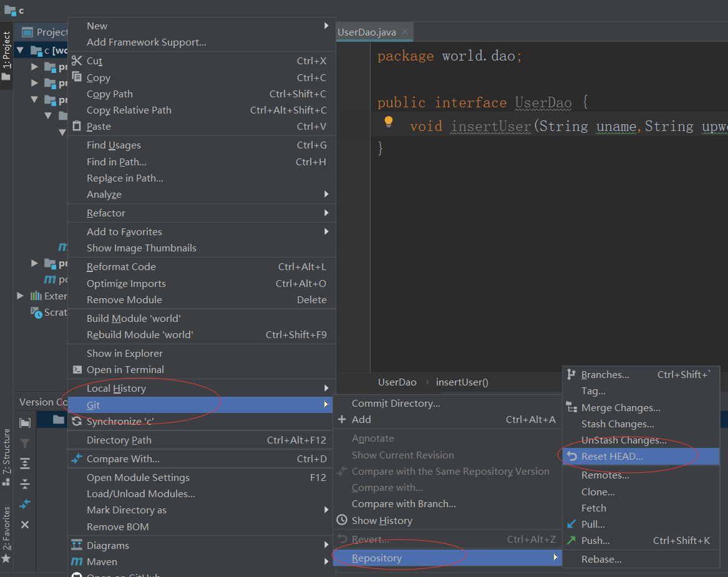Screen dimensions: 728x577
Task: Click the Maven 'm' icon in menu
Action: pyautogui.click(x=77, y=561)
